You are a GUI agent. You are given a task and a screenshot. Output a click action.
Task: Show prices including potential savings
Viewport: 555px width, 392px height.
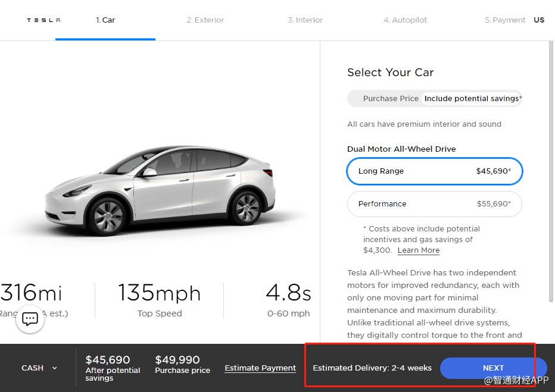(473, 99)
